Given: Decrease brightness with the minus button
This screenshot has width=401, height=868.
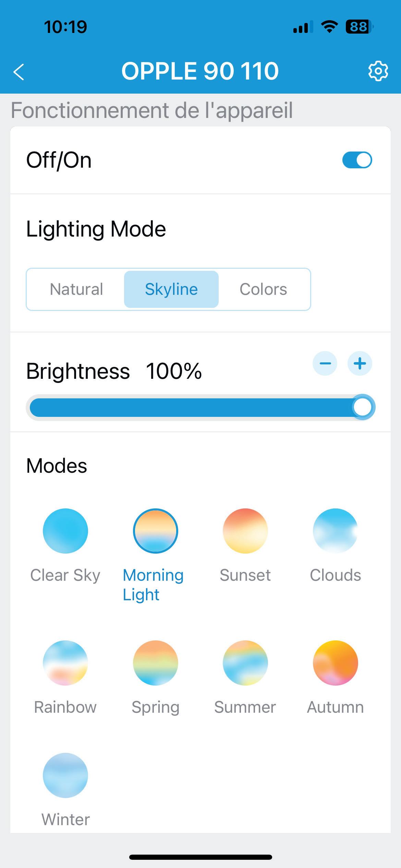Looking at the screenshot, I should click(x=325, y=363).
